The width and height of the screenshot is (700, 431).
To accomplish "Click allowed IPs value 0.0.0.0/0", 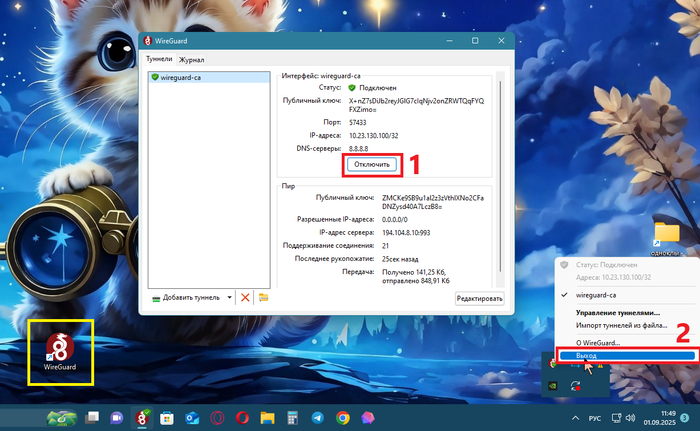I will click(x=395, y=220).
